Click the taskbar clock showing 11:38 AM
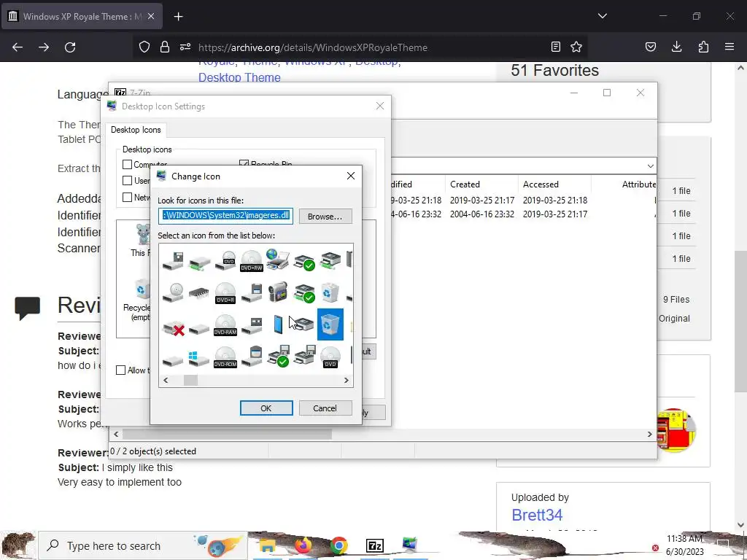Viewport: 747px width, 560px height. point(684,545)
